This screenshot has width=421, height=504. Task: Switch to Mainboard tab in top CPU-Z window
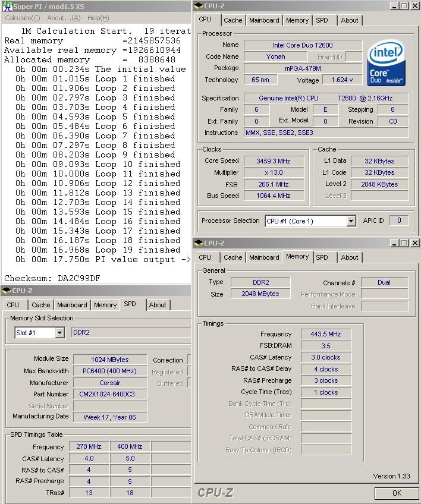[264, 20]
